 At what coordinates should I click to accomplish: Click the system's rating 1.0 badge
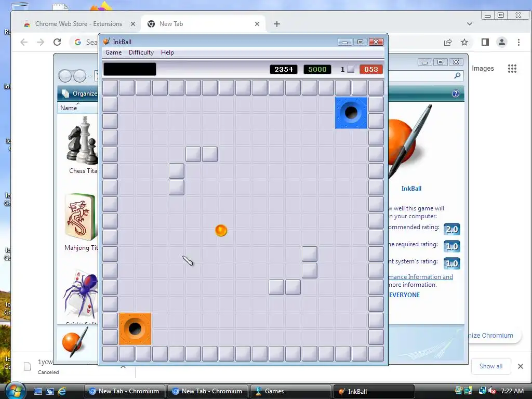pos(451,263)
